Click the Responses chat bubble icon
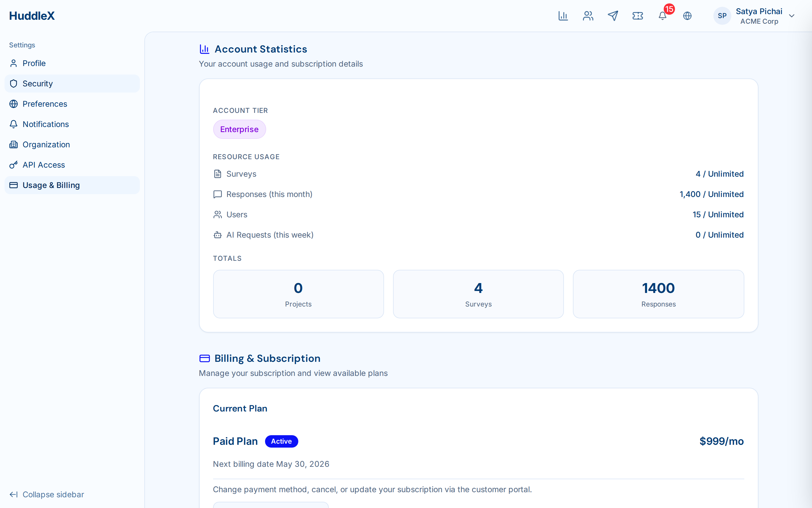This screenshot has width=812, height=508. click(217, 194)
